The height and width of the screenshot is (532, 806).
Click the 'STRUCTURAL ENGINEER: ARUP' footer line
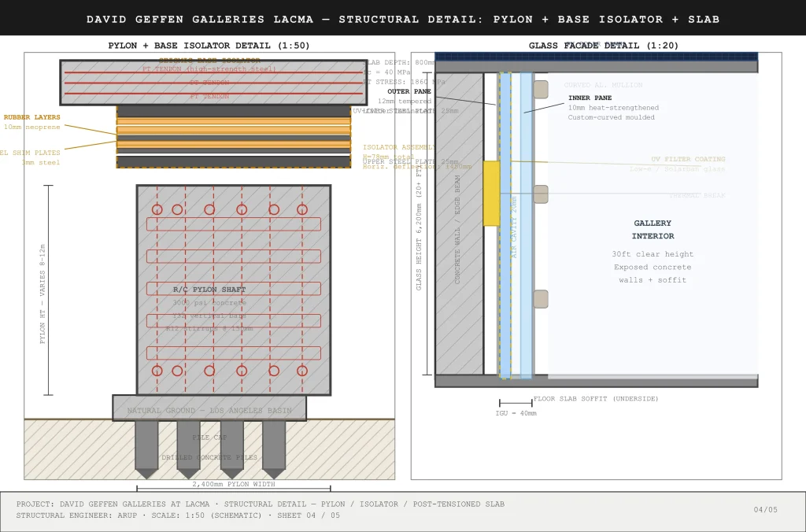tap(178, 515)
